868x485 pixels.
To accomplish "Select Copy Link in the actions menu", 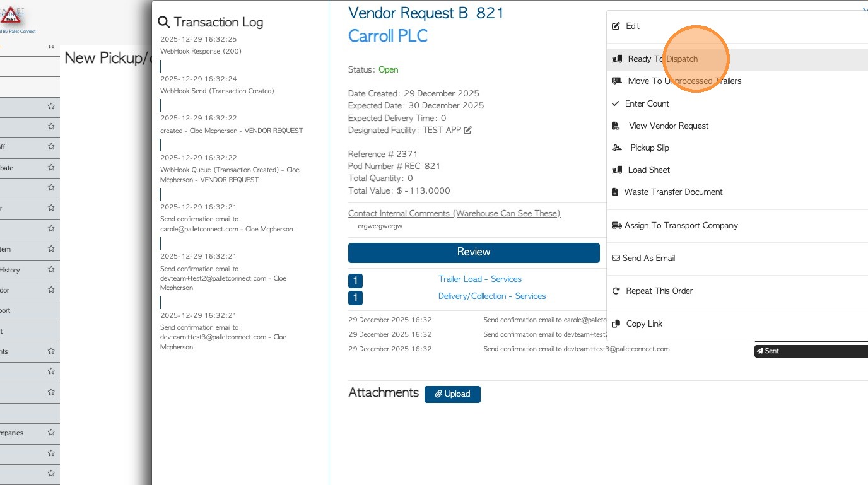I will tap(644, 324).
